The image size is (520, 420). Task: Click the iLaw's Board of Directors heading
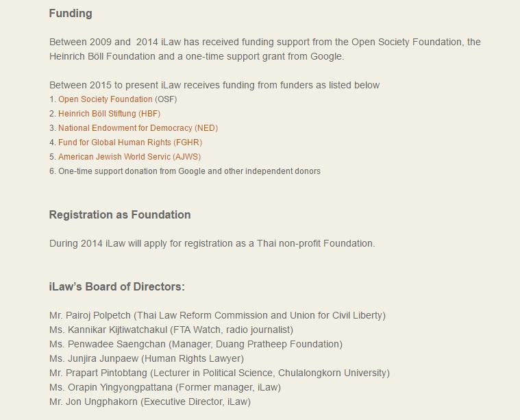(x=116, y=286)
